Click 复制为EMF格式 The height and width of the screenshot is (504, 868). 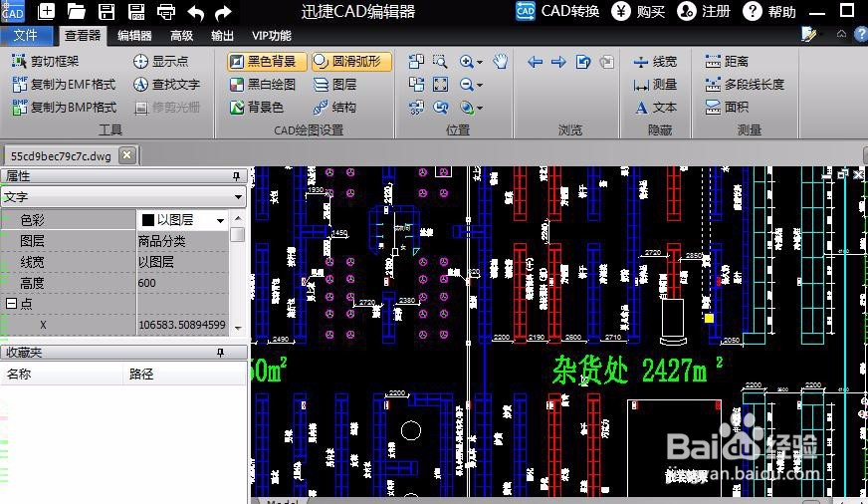[x=65, y=85]
